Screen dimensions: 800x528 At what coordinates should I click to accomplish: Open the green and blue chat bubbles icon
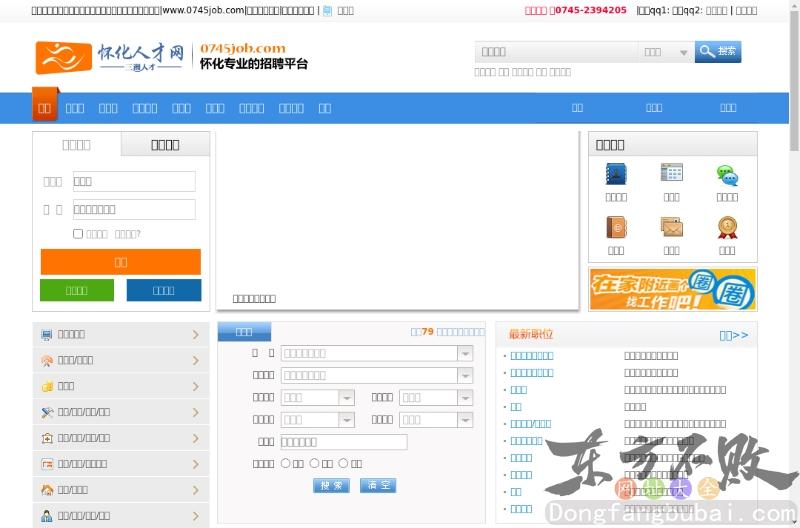pos(727,175)
